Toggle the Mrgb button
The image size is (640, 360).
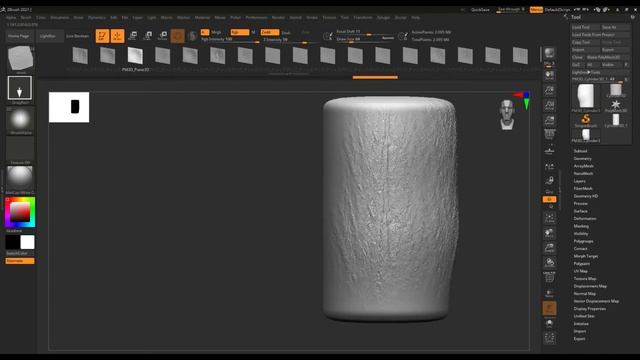tap(216, 32)
